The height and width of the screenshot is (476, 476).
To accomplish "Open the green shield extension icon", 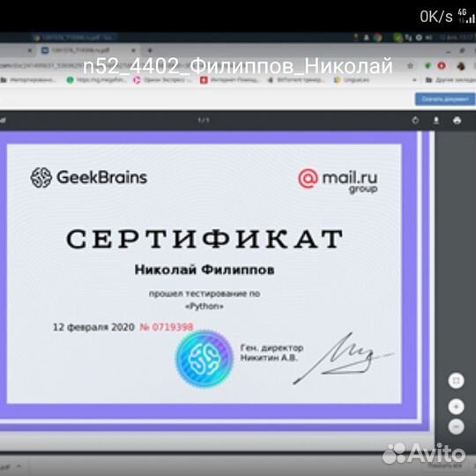I will [x=428, y=65].
